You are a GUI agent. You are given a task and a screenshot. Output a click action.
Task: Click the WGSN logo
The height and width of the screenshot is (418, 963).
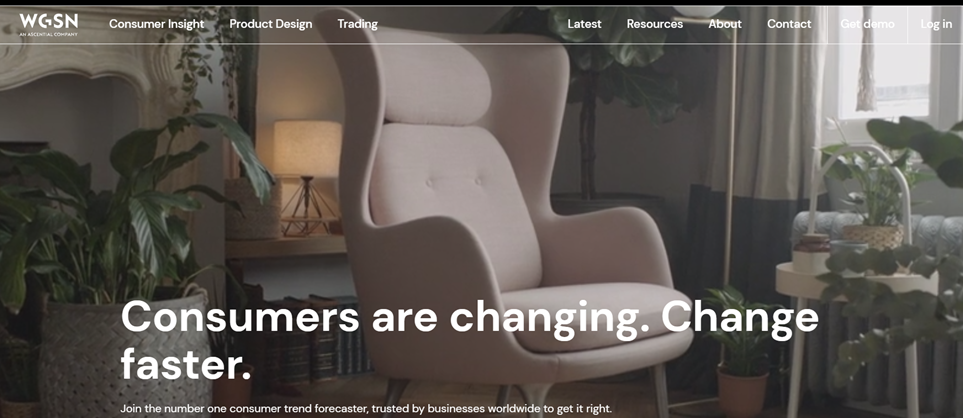(x=49, y=24)
